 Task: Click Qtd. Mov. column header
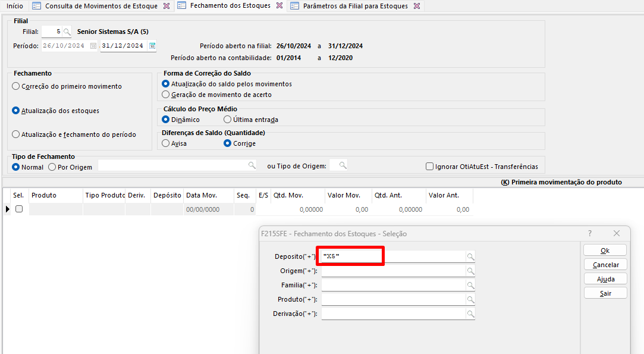tap(298, 195)
